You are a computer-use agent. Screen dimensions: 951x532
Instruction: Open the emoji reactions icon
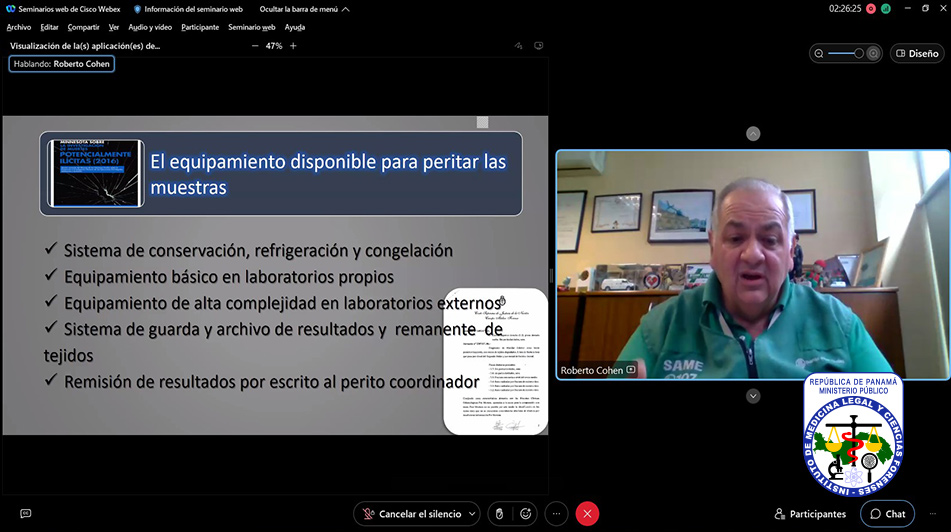(x=525, y=514)
